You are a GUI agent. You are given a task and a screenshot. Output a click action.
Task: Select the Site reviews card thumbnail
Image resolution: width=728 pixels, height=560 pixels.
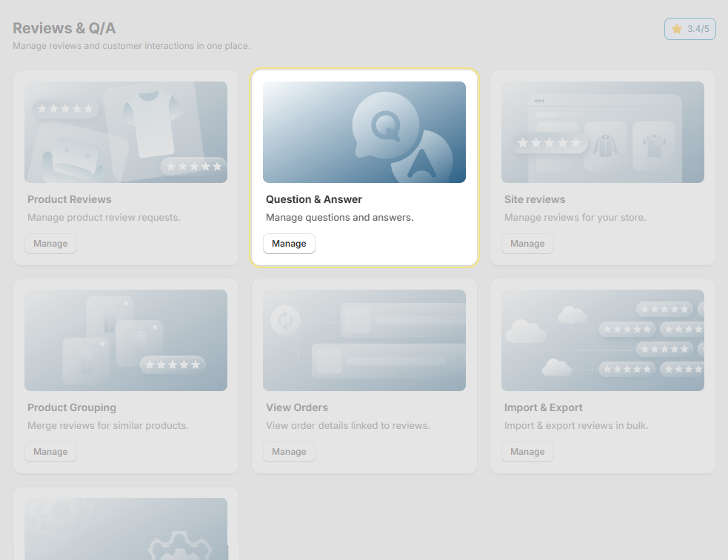[x=602, y=132]
